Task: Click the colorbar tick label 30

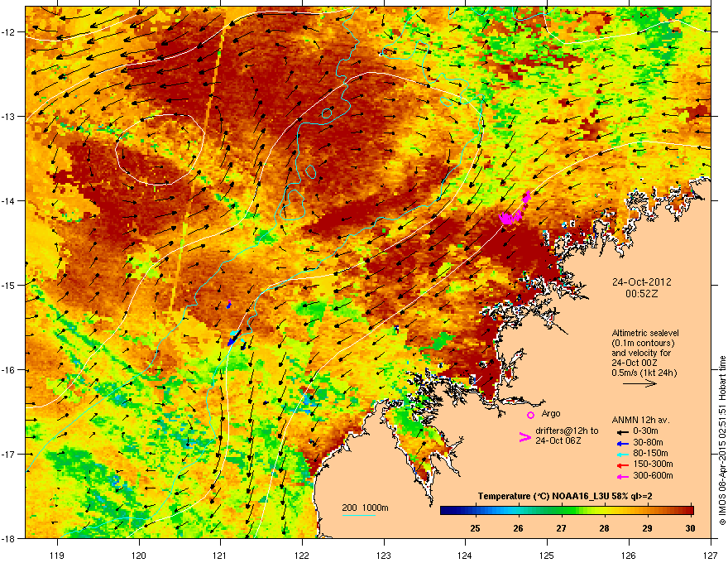Action: pos(691,528)
